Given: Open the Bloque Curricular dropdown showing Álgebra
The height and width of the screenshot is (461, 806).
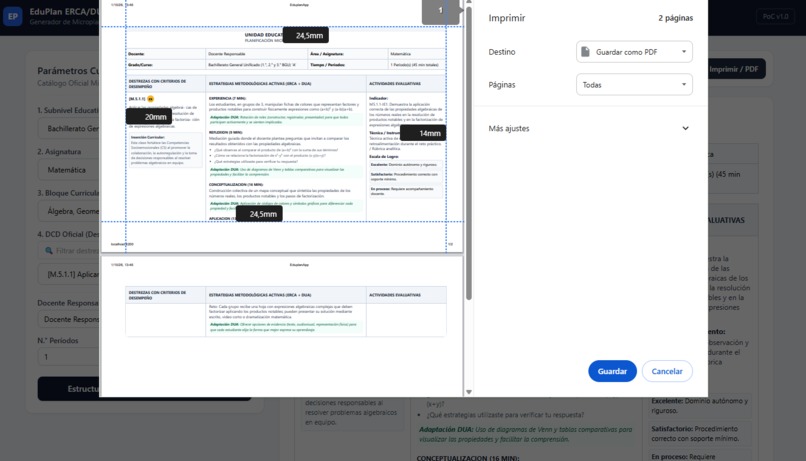Looking at the screenshot, I should coord(69,211).
